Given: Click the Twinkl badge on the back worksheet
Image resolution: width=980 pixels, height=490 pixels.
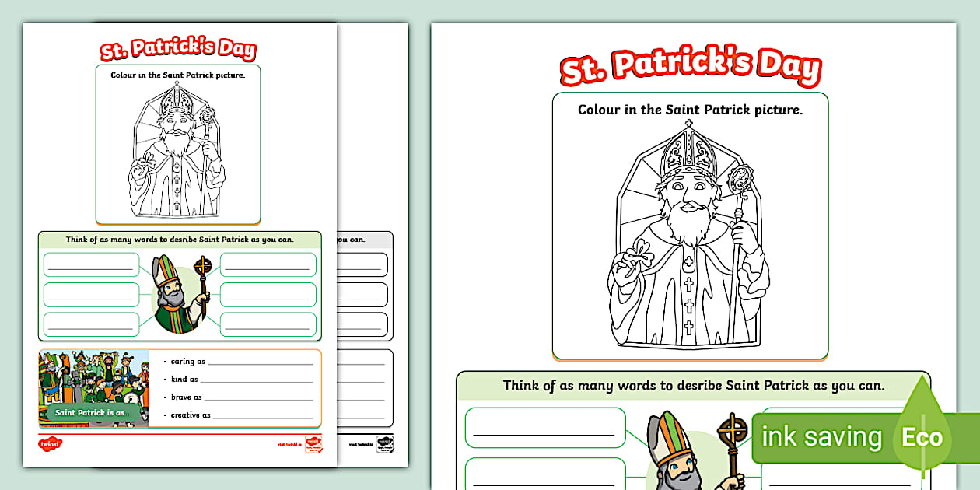Looking at the screenshot, I should pos(384,444).
